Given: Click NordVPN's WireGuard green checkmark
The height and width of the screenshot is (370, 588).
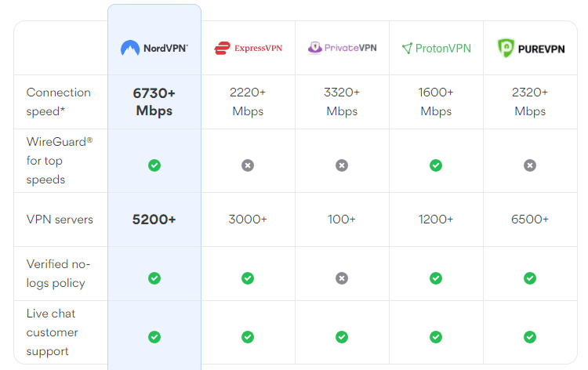Looking at the screenshot, I should click(154, 165).
